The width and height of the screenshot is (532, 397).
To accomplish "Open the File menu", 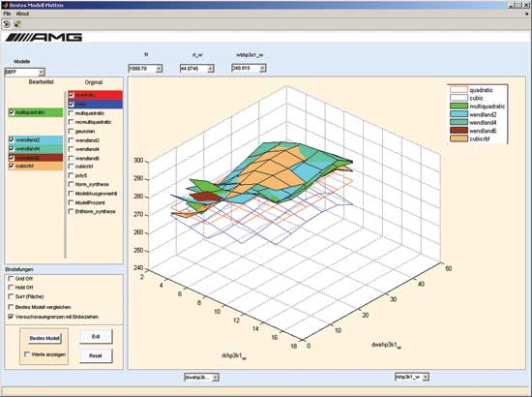I will pos(7,14).
